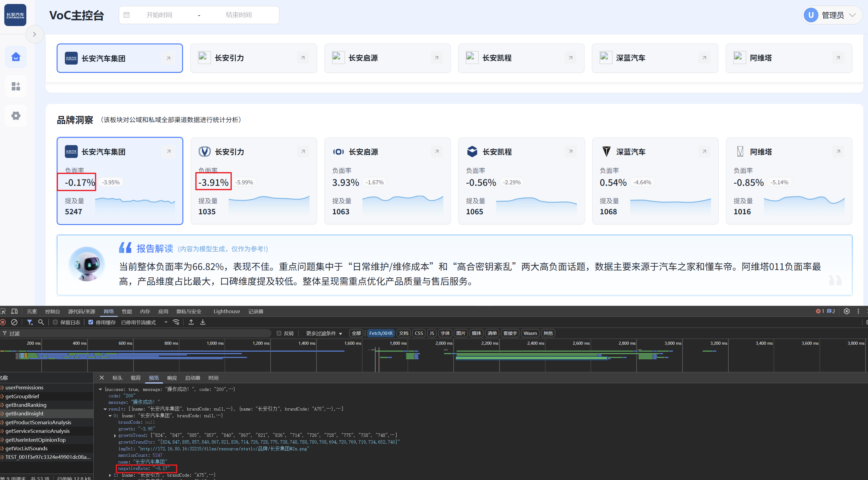The height and width of the screenshot is (480, 868).
Task: Open arrow on 长安启源 insight card
Action: (437, 151)
